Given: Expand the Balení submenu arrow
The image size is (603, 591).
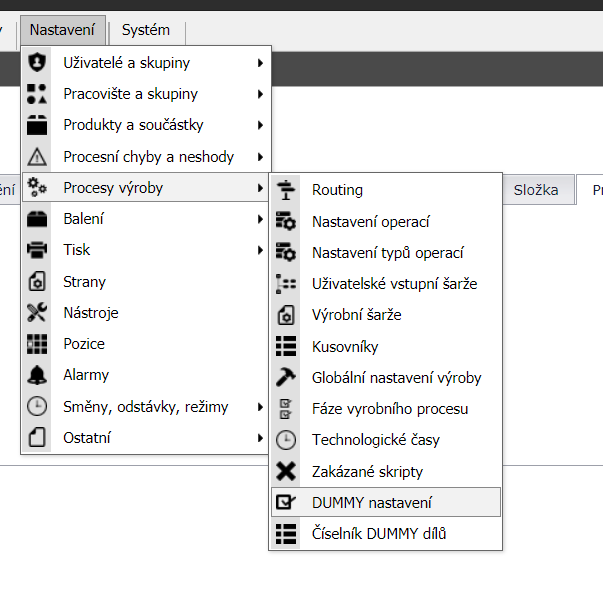Looking at the screenshot, I should [x=260, y=219].
